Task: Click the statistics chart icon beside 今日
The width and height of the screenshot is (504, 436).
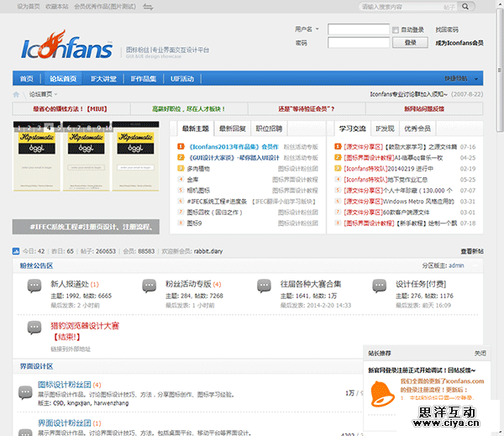Action: tap(16, 250)
